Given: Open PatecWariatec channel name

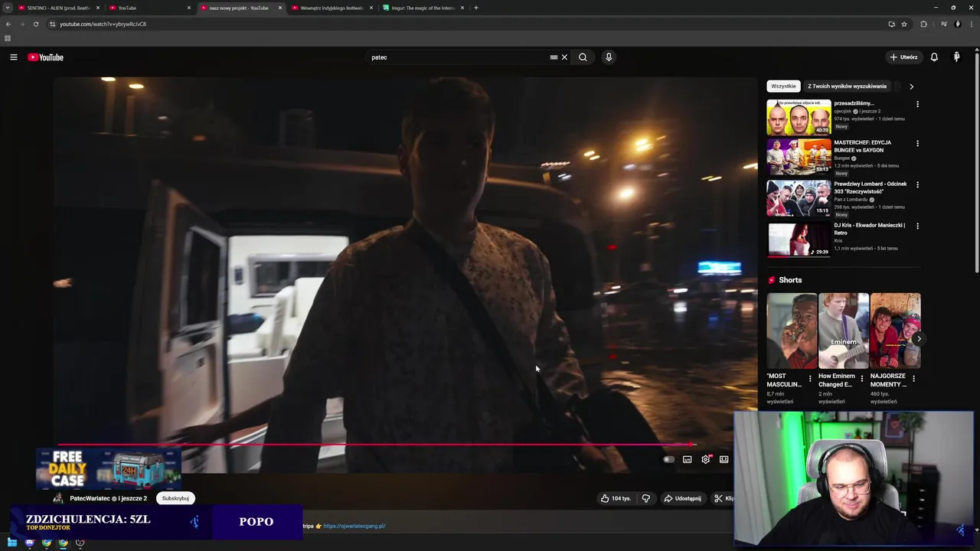Looking at the screenshot, I should pos(90,498).
